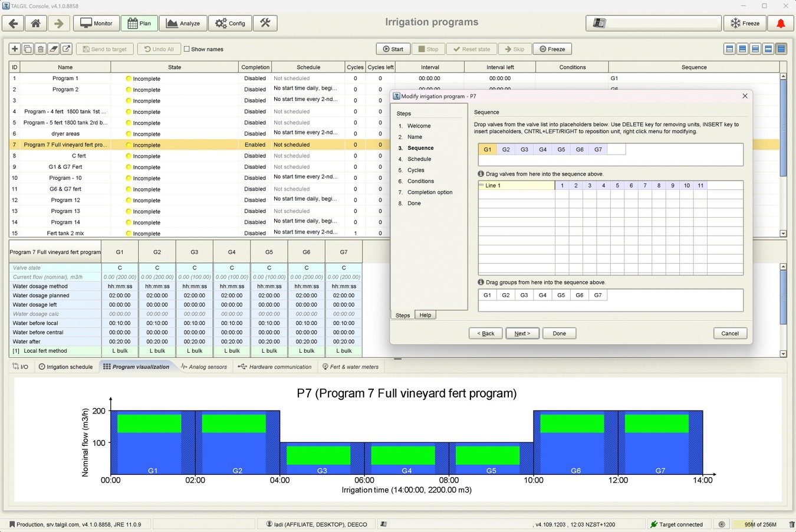Select G4 in the groups list
796x532 pixels.
click(x=542, y=295)
